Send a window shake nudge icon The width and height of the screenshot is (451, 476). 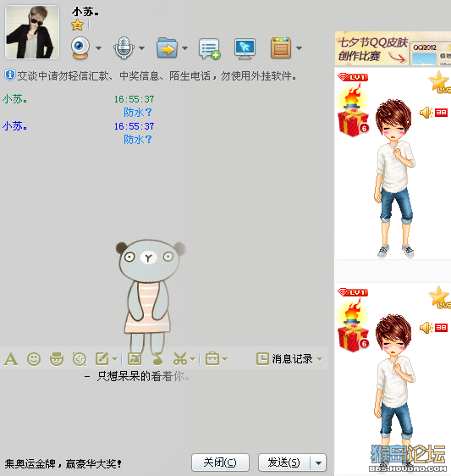(x=80, y=359)
